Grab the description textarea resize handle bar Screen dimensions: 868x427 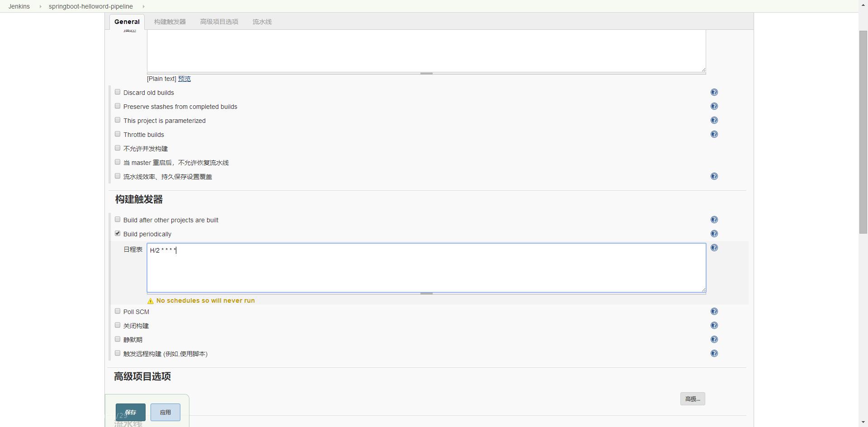(x=426, y=73)
